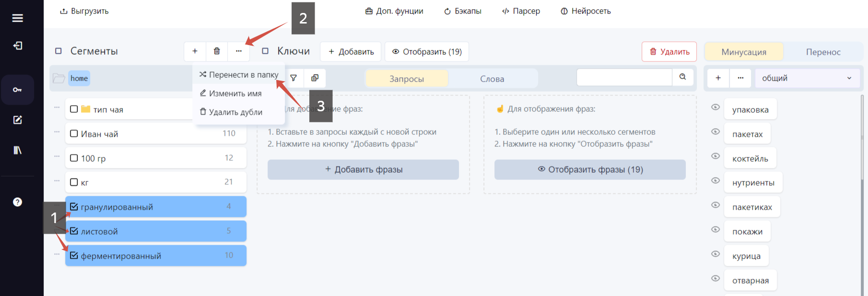Viewport: 868px width, 296px height.
Task: Click the logout icon in sidebar
Action: pos(17,46)
